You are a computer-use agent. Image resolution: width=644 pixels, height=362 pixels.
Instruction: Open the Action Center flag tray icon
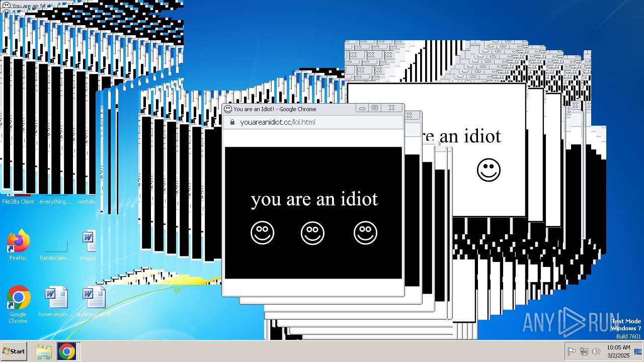pyautogui.click(x=572, y=351)
